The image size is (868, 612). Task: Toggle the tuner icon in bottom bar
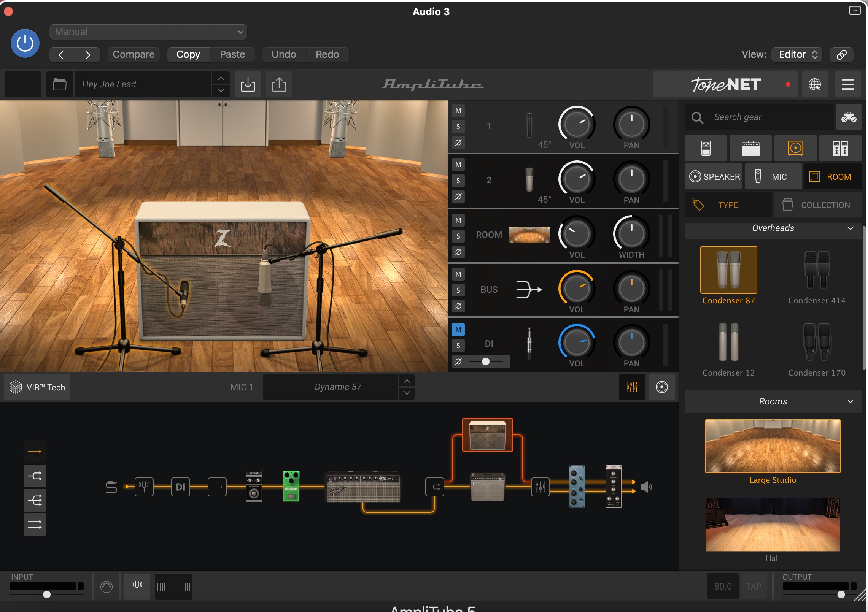137,587
